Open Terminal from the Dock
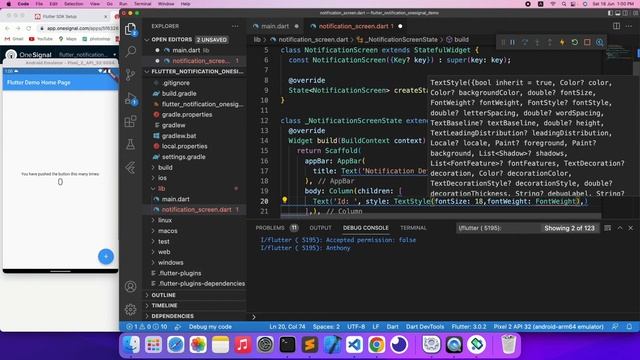 (287, 345)
